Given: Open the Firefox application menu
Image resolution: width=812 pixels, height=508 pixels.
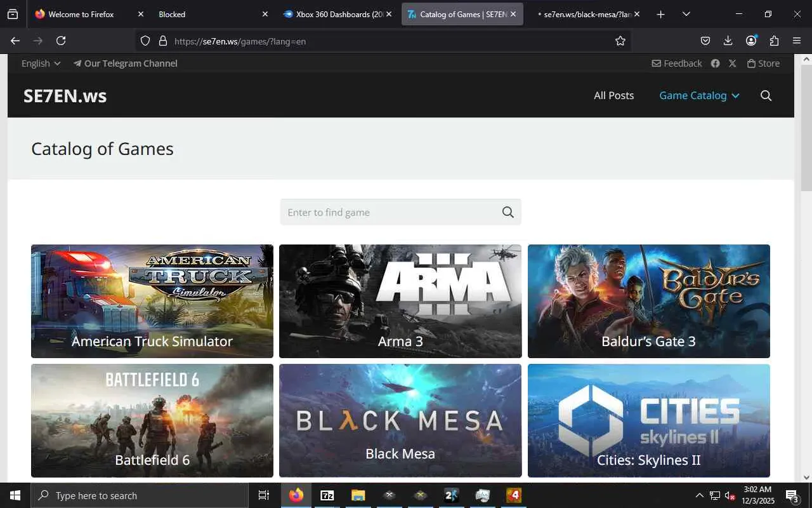Looking at the screenshot, I should pyautogui.click(x=797, y=41).
